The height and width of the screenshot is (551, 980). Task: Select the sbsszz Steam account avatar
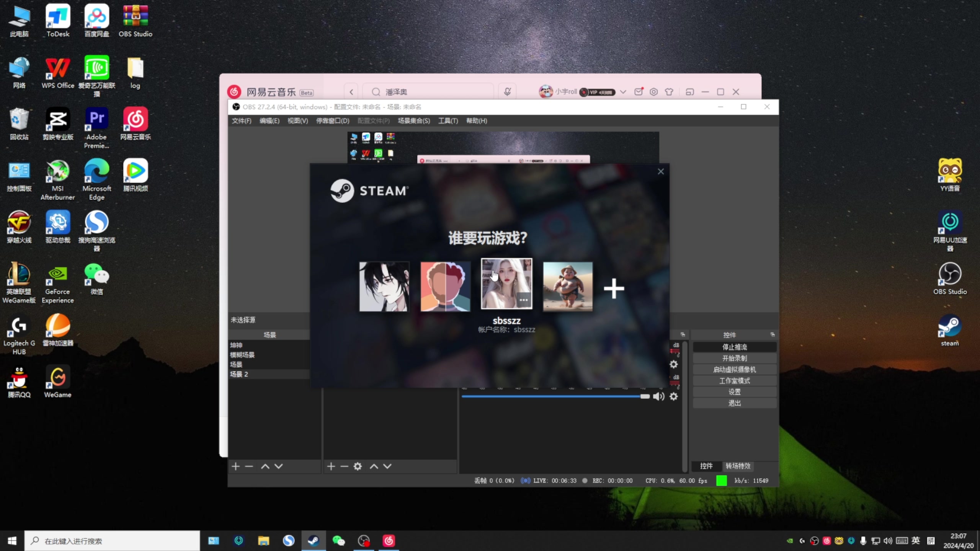pyautogui.click(x=506, y=284)
